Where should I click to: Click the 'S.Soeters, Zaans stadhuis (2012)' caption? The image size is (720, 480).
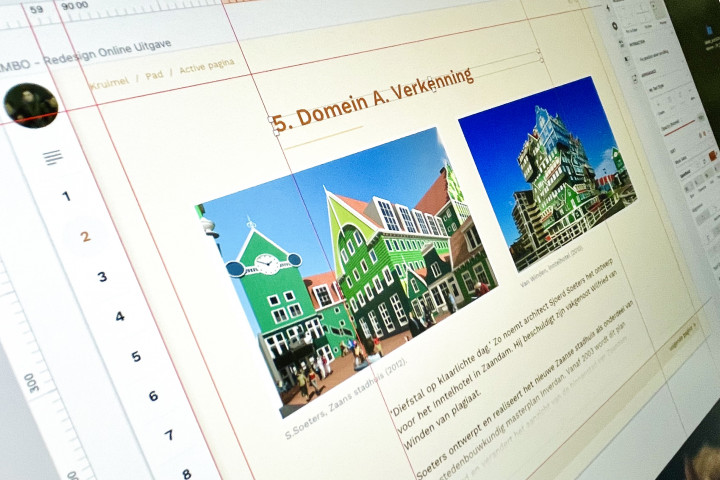pos(345,398)
